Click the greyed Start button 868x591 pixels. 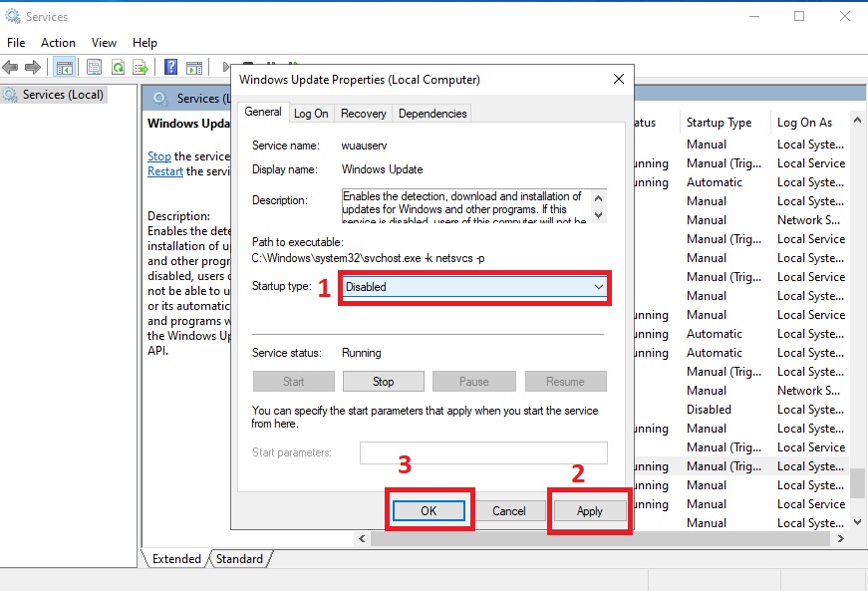(x=293, y=382)
